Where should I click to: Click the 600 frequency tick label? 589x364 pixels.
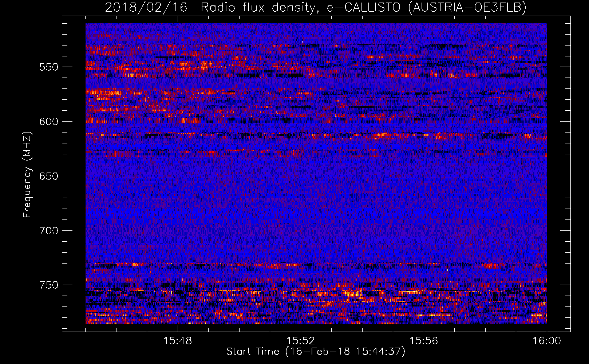[x=49, y=122]
